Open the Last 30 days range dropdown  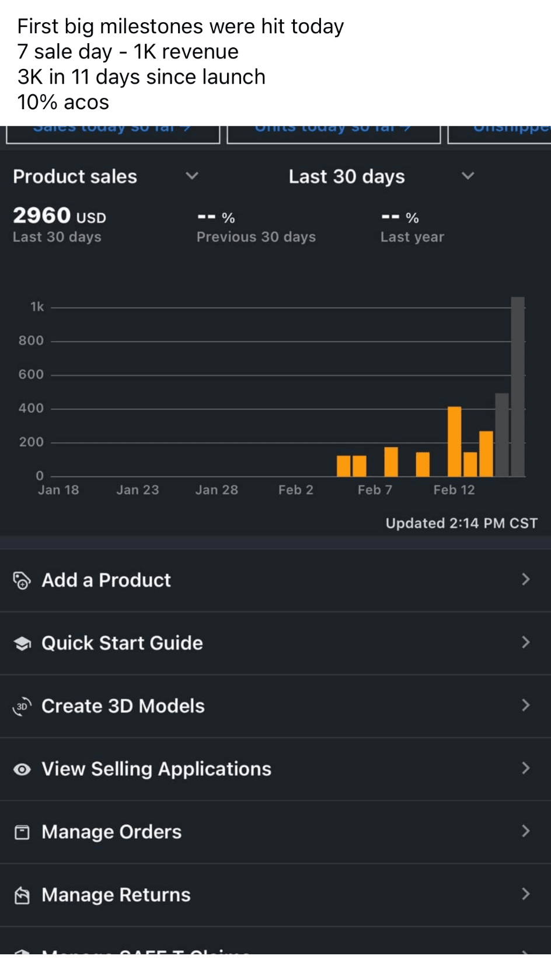point(468,176)
